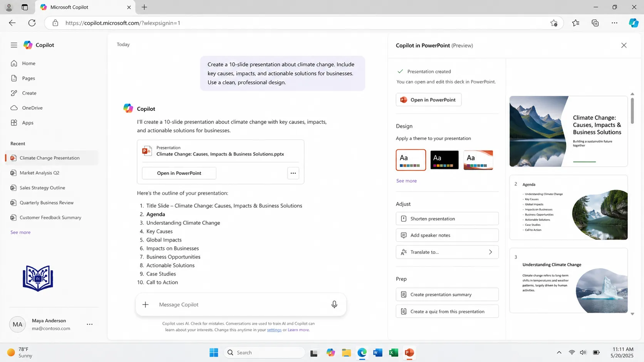Click the plus attach button in message box

(x=145, y=305)
